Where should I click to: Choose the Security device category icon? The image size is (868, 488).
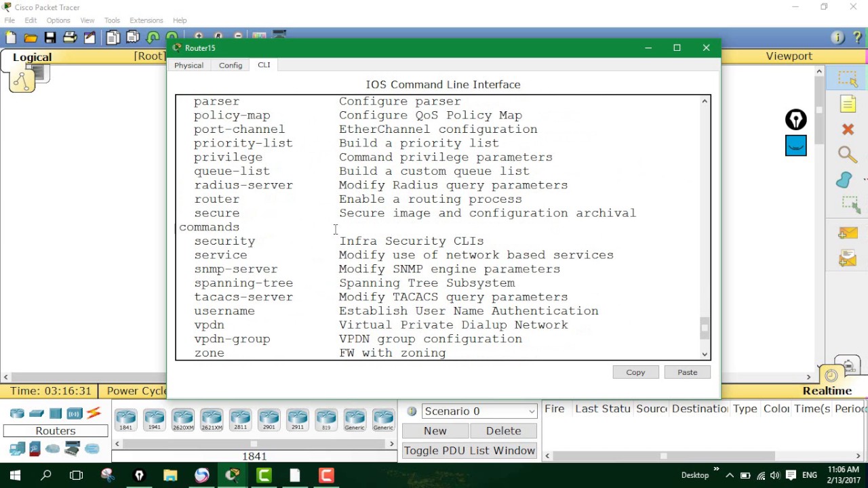click(35, 449)
